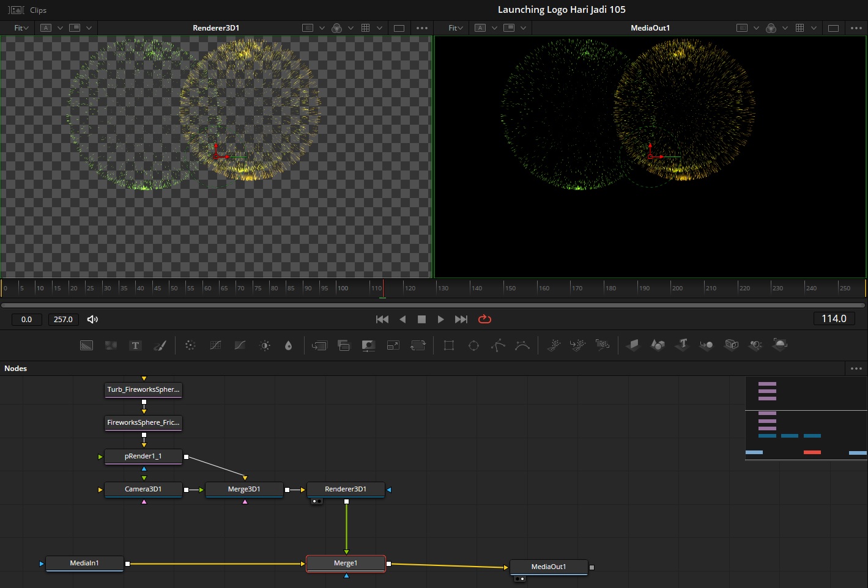This screenshot has height=588, width=868.
Task: Click the playhead marker at frame 114
Action: [x=383, y=288]
